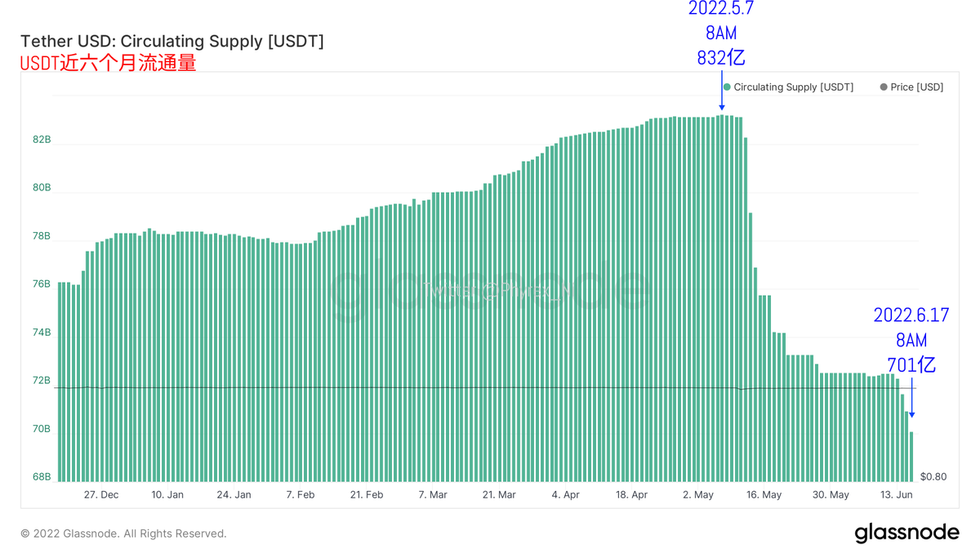
Task: Click the 21. Mar date label
Action: pos(499,495)
